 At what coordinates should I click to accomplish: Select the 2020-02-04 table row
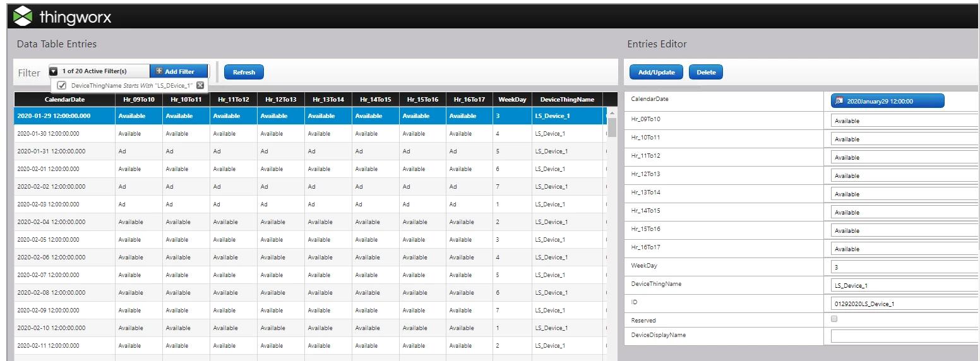309,222
